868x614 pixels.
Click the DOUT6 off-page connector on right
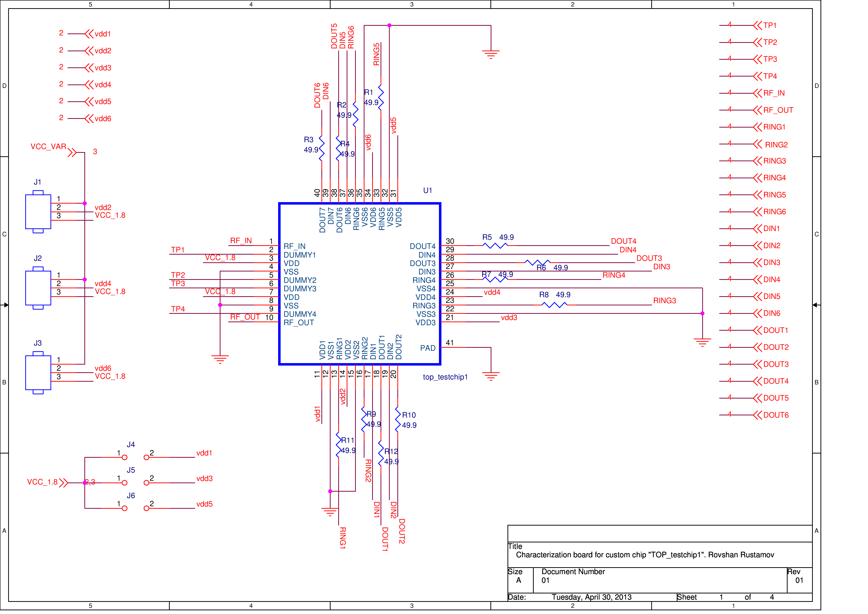pyautogui.click(x=757, y=415)
